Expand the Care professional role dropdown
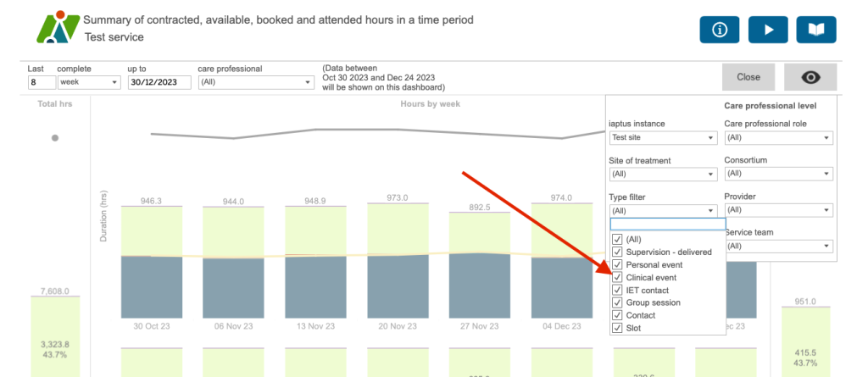Image resolution: width=868 pixels, height=377 pixels. pos(778,137)
